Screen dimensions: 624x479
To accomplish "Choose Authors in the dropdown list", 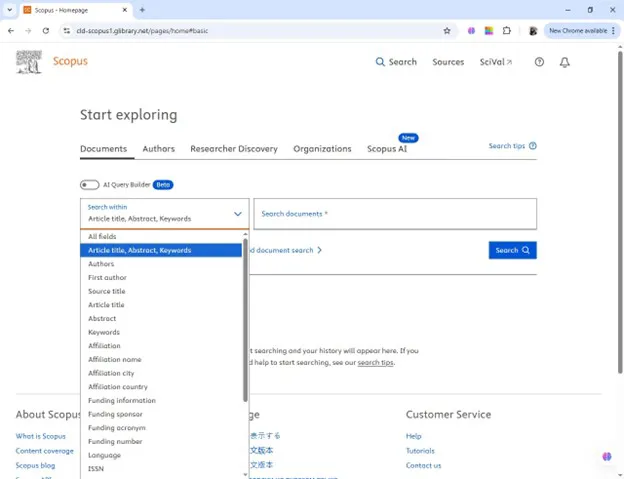I will click(x=161, y=264).
